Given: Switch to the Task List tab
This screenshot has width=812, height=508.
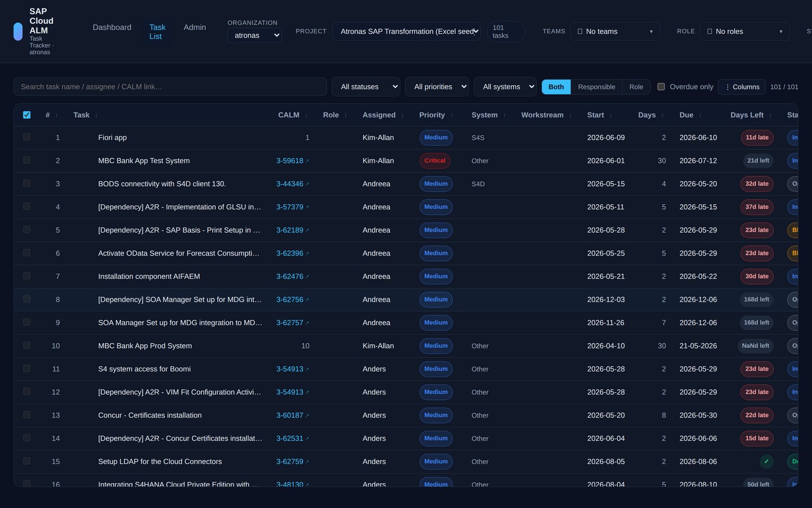Looking at the screenshot, I should 158,32.
